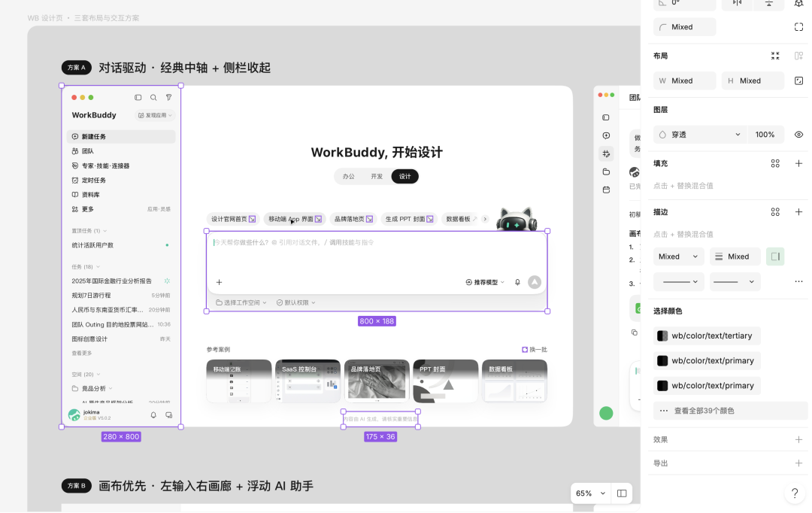This screenshot has width=812, height=513.
Task: Select the second wb/color/text/primary swatch
Action: coord(707,386)
